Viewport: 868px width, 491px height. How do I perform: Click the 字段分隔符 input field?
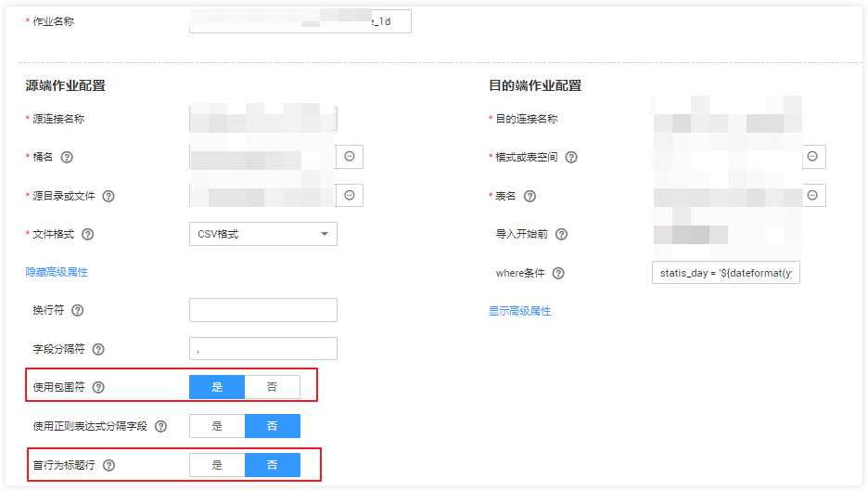click(262, 349)
